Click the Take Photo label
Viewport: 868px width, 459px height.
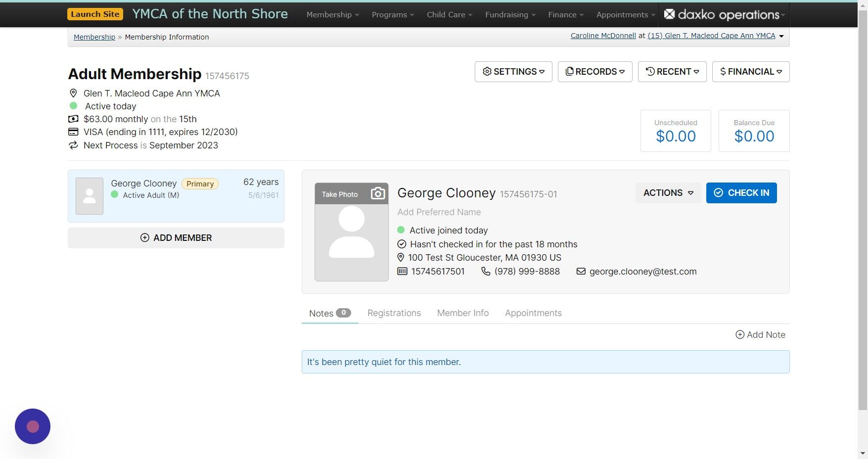click(x=340, y=194)
